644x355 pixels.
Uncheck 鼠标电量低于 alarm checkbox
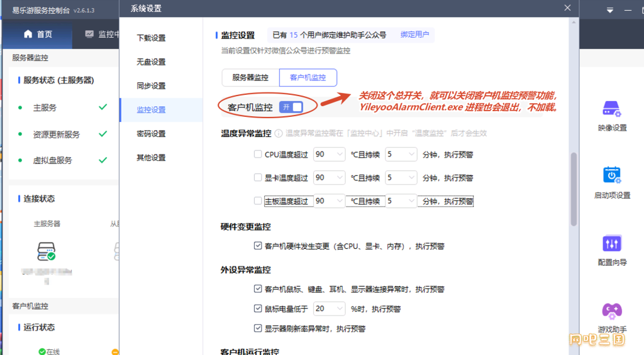tap(258, 309)
